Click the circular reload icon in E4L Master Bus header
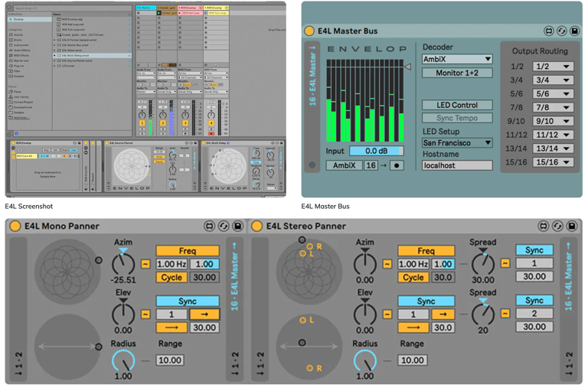This screenshot has height=388, width=588. pos(561,31)
